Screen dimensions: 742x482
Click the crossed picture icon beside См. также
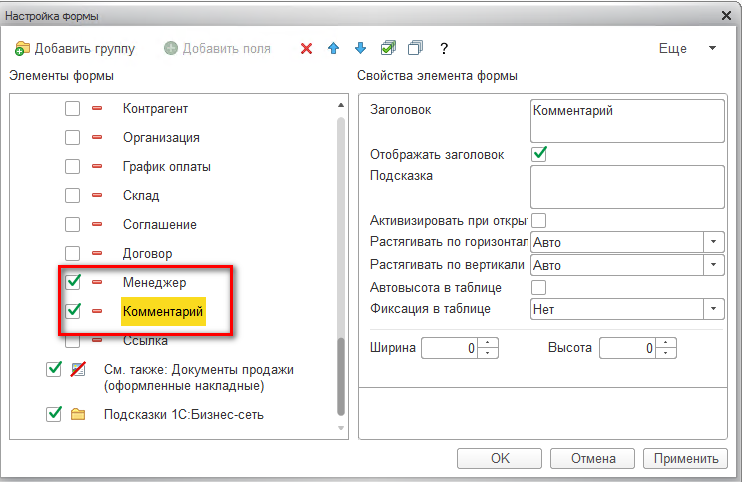point(78,369)
